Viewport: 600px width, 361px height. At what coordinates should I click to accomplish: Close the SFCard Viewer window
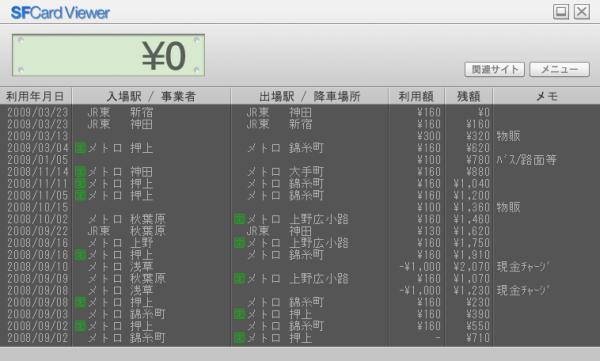(582, 12)
